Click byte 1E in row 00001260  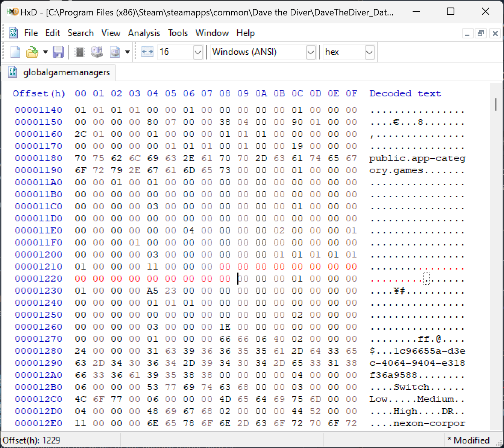coord(225,327)
